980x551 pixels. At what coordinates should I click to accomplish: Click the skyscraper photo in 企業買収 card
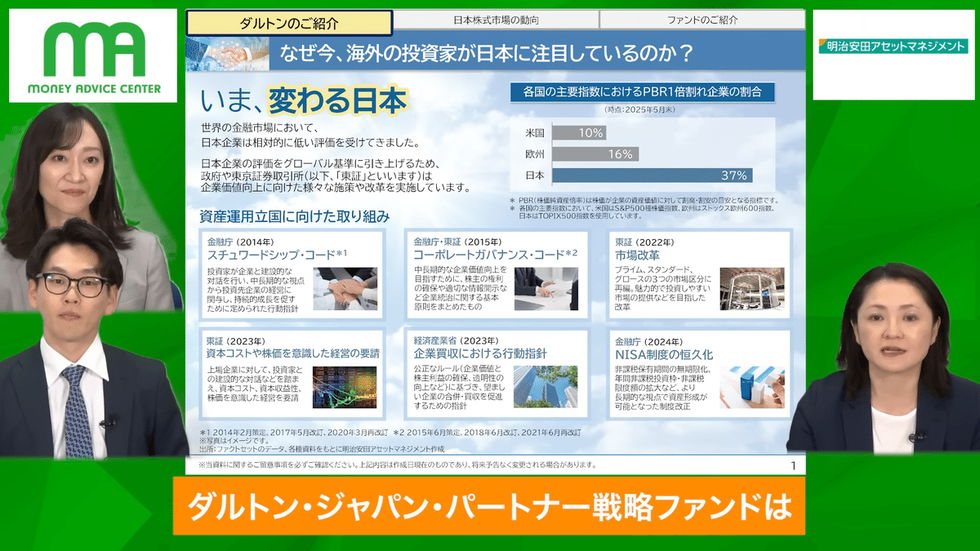546,387
